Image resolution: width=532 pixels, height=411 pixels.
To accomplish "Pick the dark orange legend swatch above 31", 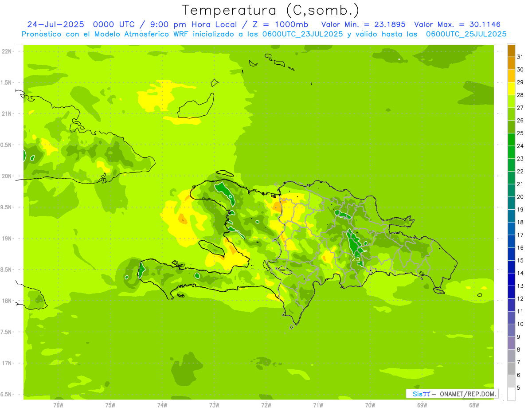I will click(511, 51).
